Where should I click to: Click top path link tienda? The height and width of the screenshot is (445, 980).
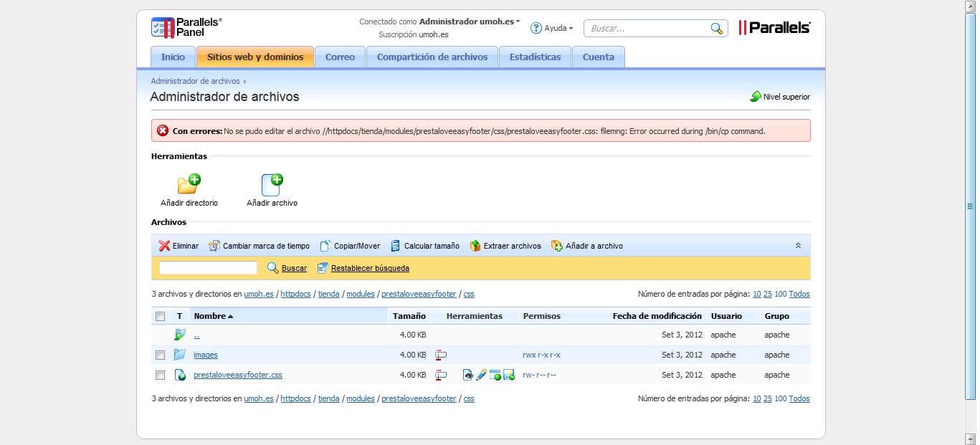click(x=328, y=294)
